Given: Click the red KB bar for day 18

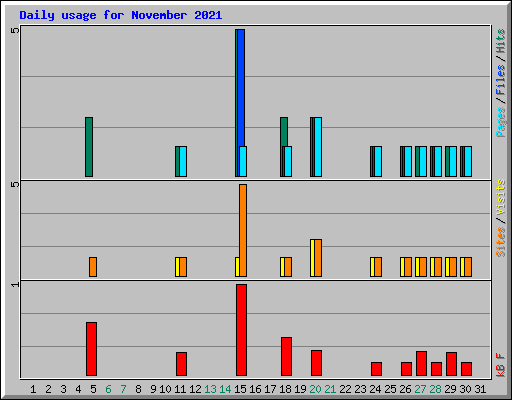Looking at the screenshot, I should pyautogui.click(x=286, y=356).
